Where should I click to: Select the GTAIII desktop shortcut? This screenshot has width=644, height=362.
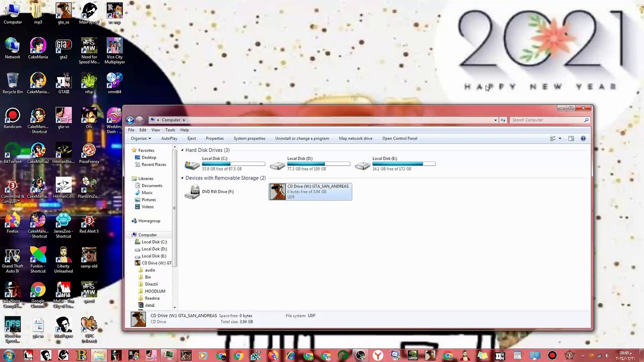tap(63, 83)
